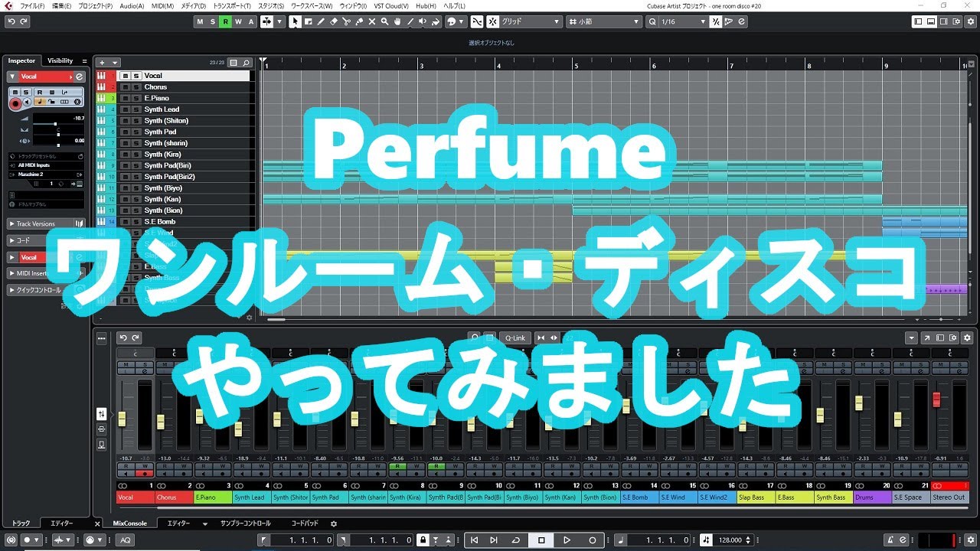The width and height of the screenshot is (980, 551).
Task: Select the Split scissors tool
Action: tap(347, 21)
